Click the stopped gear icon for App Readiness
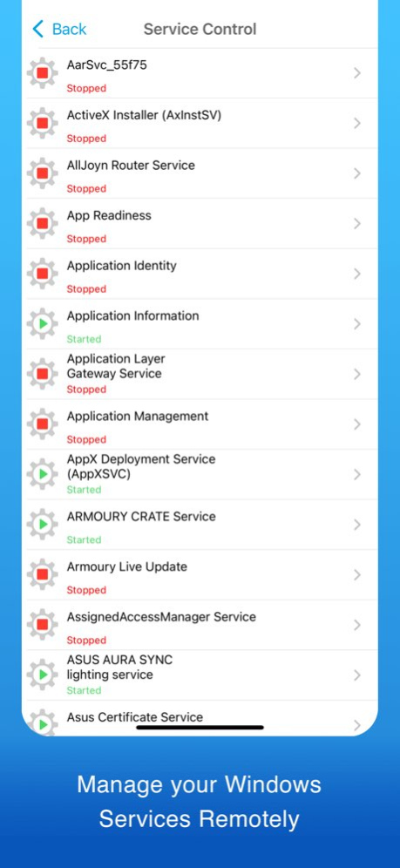This screenshot has height=868, width=400. 43,224
